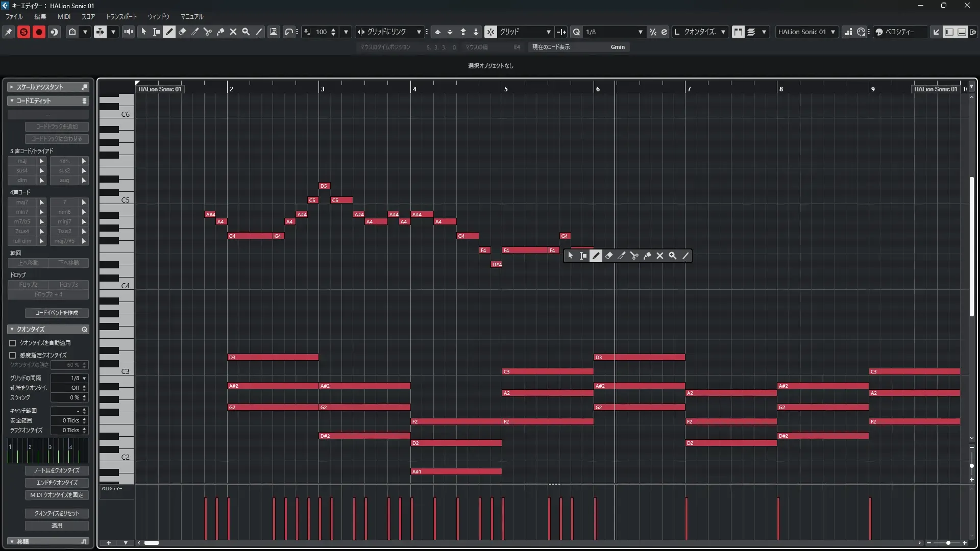Image resolution: width=980 pixels, height=551 pixels.
Task: Open the トランスポート menu
Action: tap(121, 16)
